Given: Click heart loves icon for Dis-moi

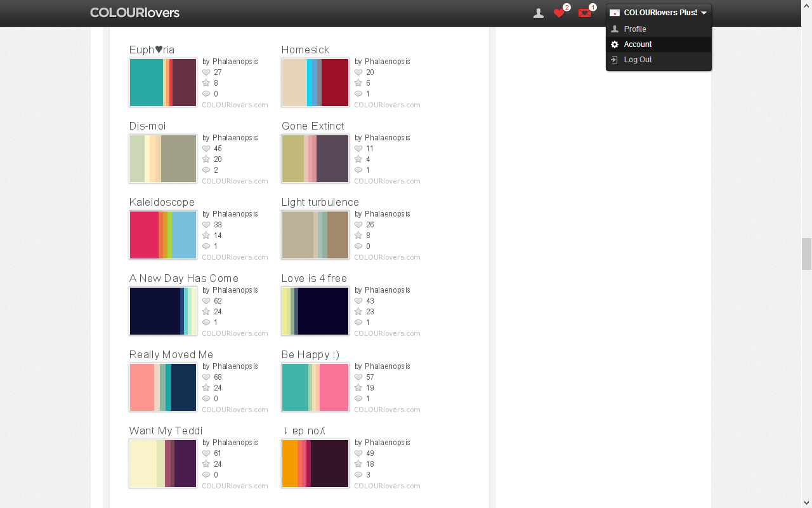Looking at the screenshot, I should (206, 149).
